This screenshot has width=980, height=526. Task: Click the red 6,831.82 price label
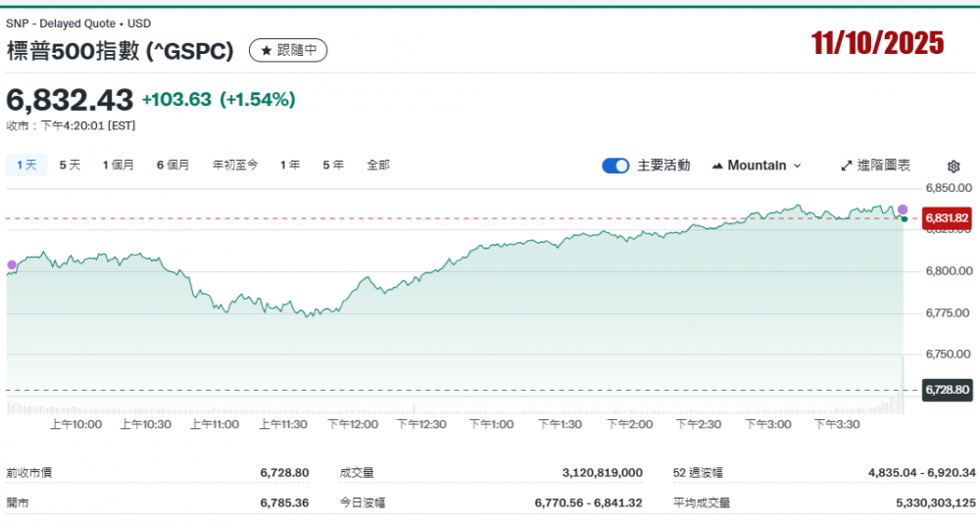(x=947, y=217)
